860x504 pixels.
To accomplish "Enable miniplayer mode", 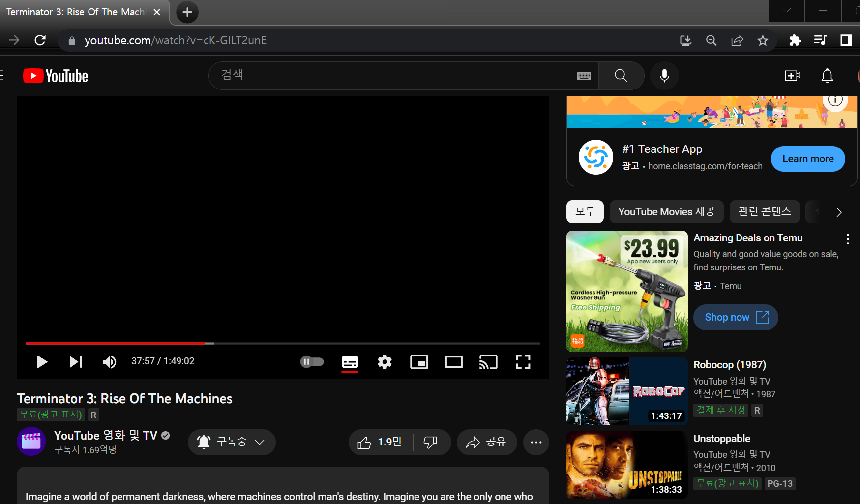I will [419, 362].
